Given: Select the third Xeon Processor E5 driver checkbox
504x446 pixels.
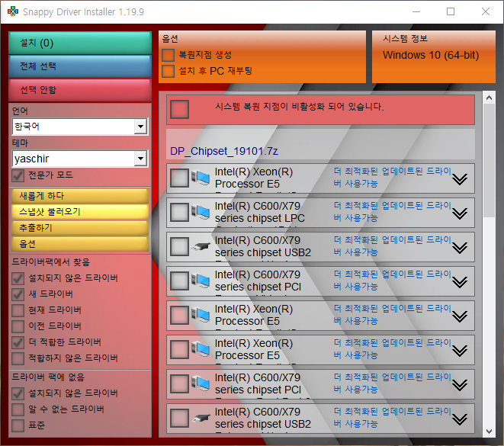Looking at the screenshot, I should point(179,350).
